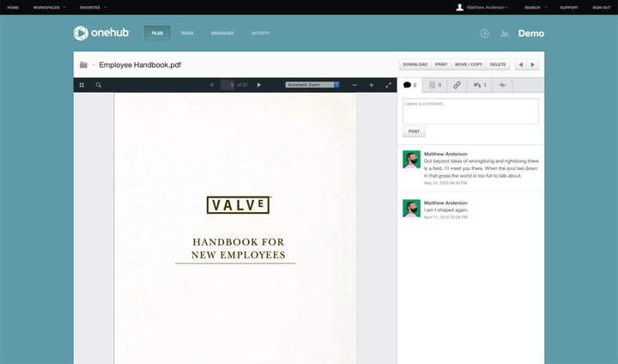
Task: Expand the Workspaces menu
Action: [x=49, y=8]
